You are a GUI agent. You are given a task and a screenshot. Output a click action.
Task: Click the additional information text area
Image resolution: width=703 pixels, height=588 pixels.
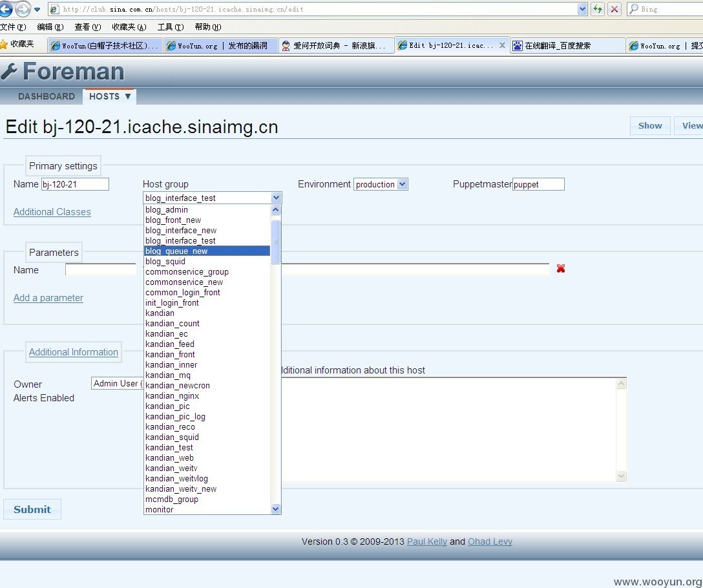(448, 430)
